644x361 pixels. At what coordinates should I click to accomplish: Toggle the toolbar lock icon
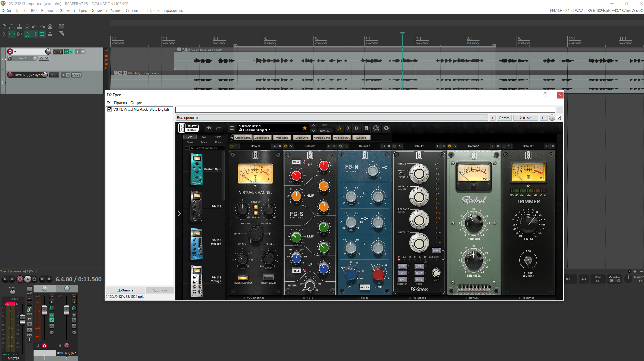[50, 34]
